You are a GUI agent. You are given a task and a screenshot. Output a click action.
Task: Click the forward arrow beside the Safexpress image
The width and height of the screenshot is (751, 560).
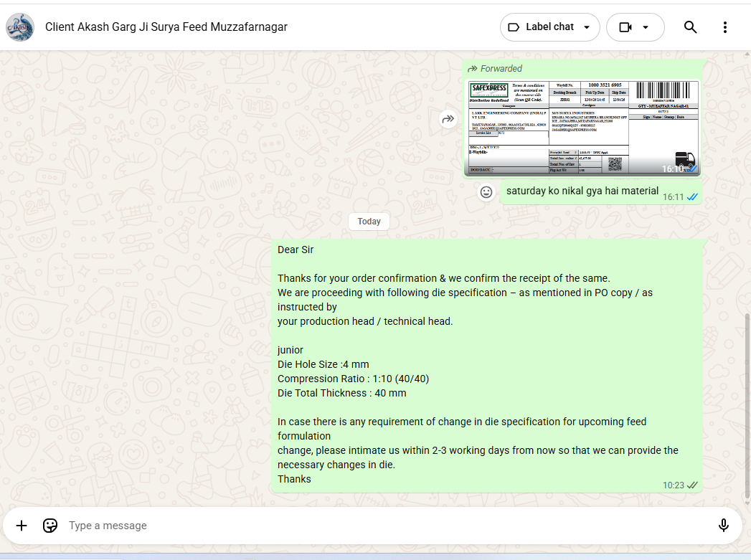[x=448, y=119]
